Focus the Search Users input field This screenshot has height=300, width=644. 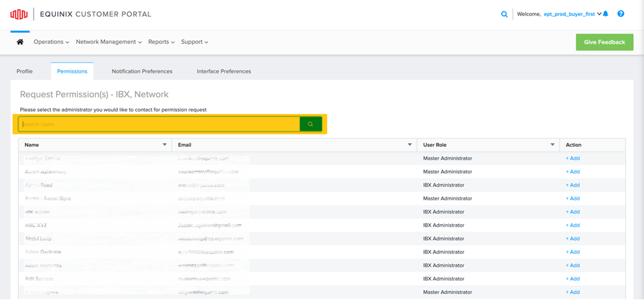tap(159, 124)
